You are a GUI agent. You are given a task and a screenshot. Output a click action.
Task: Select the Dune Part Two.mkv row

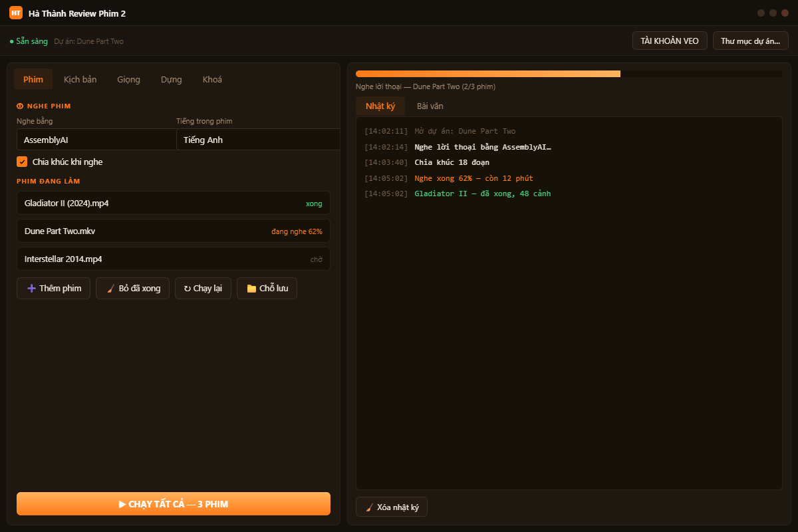point(174,231)
